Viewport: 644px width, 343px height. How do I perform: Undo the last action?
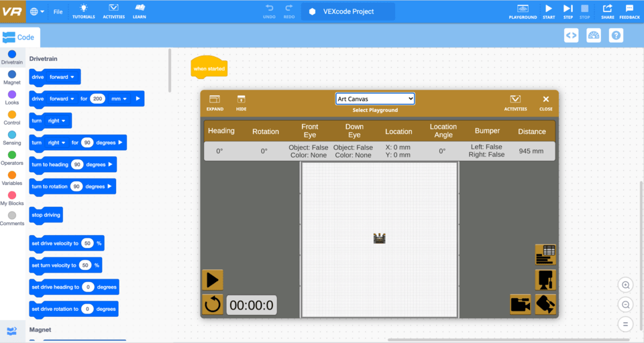coord(270,11)
